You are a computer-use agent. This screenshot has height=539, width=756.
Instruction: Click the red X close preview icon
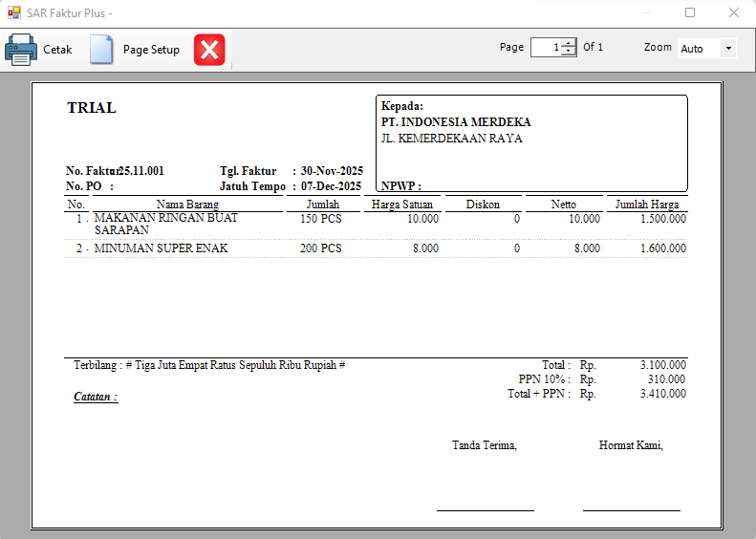[x=209, y=49]
